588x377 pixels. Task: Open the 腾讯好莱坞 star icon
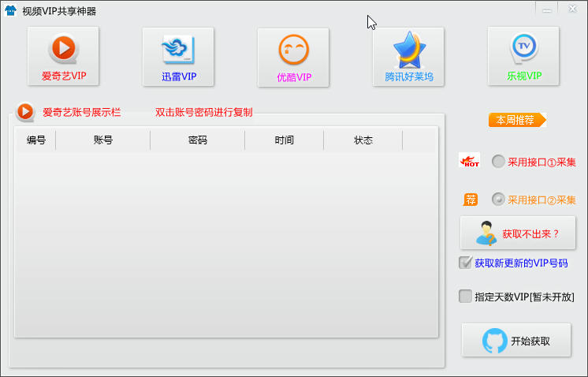[408, 57]
